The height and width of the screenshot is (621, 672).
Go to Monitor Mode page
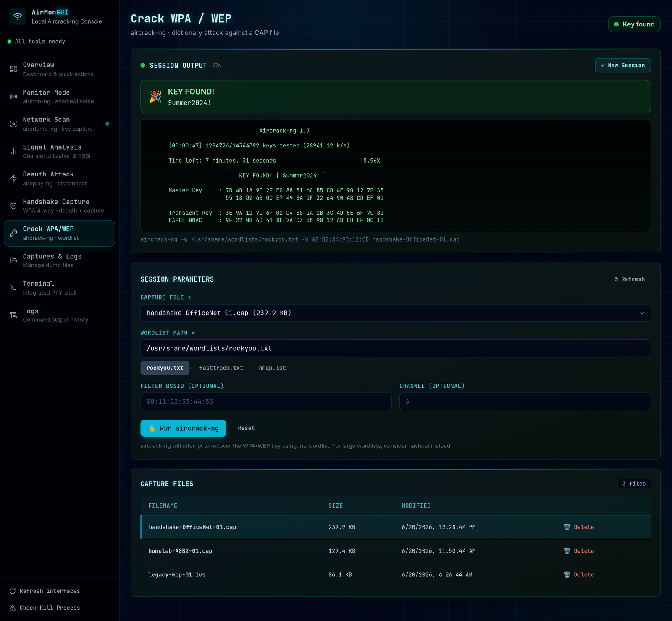(59, 97)
